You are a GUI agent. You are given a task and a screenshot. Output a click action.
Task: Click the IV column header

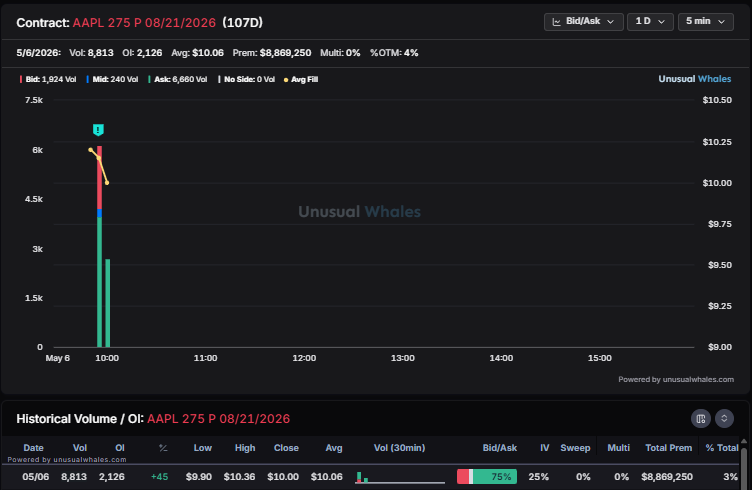click(544, 448)
